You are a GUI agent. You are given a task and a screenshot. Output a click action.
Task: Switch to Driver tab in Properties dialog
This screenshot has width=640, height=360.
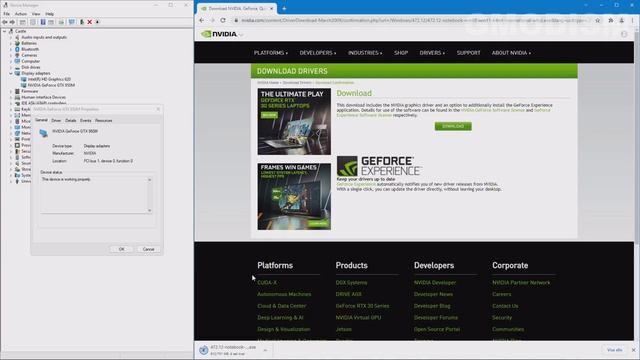click(x=56, y=120)
